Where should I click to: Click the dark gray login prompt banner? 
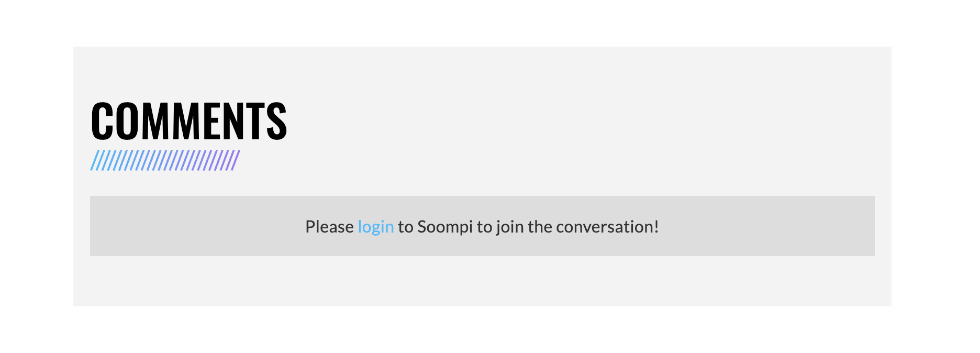[x=482, y=226]
